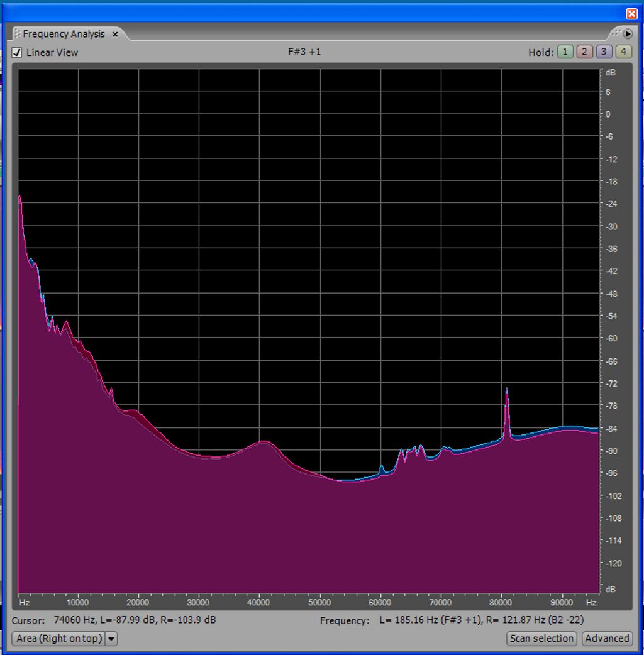Enable red Hold button 2
The width and height of the screenshot is (644, 655).
pyautogui.click(x=584, y=52)
